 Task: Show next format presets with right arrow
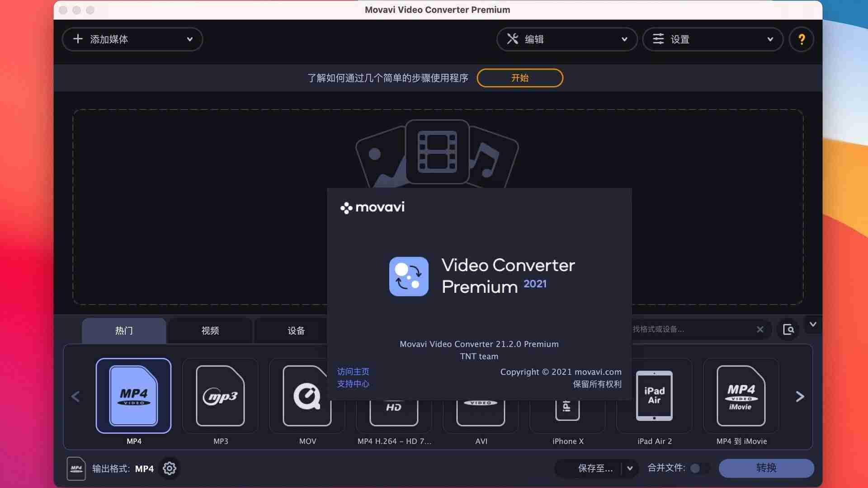click(x=800, y=397)
